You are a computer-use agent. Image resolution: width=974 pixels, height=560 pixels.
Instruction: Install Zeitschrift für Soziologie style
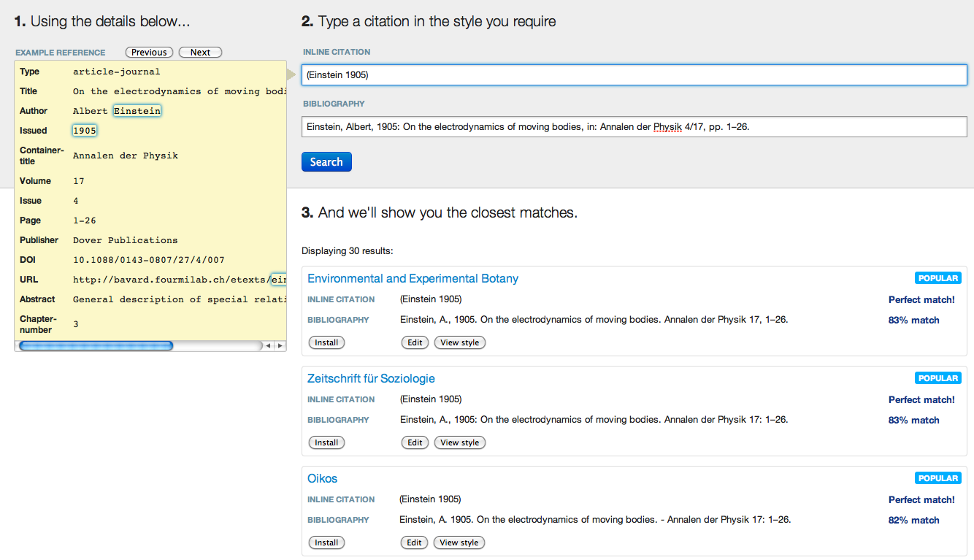pyautogui.click(x=326, y=442)
